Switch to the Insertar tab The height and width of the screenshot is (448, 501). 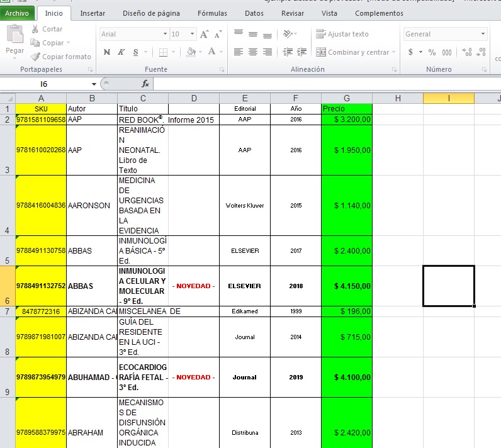[x=93, y=13]
